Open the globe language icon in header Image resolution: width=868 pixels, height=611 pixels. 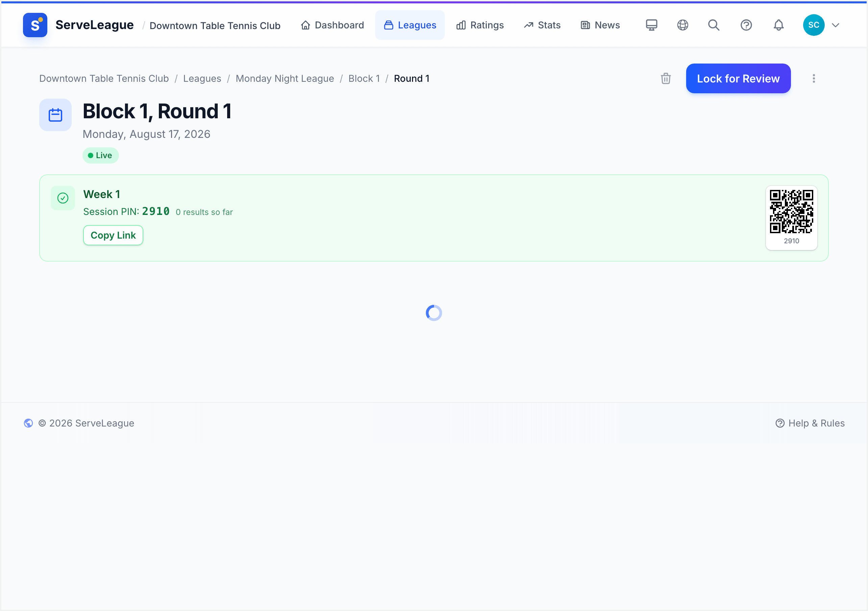click(682, 25)
